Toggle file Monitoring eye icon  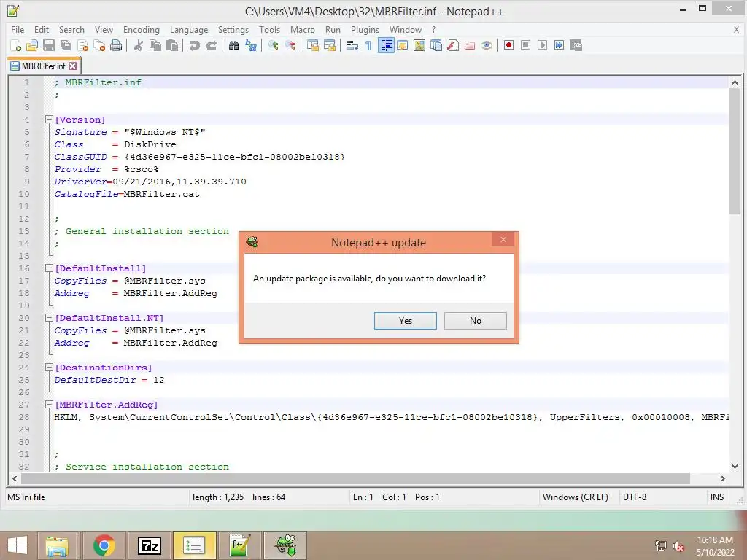pos(487,45)
